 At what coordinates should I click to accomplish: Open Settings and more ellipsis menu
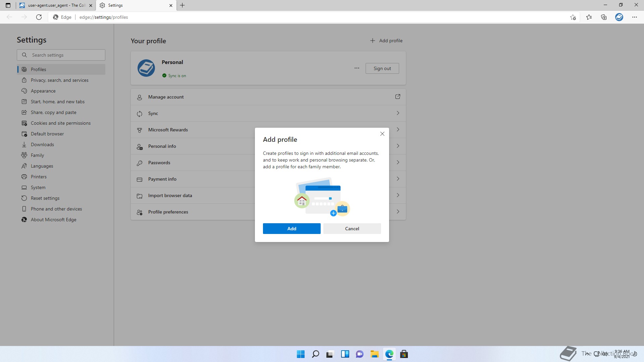pyautogui.click(x=635, y=17)
